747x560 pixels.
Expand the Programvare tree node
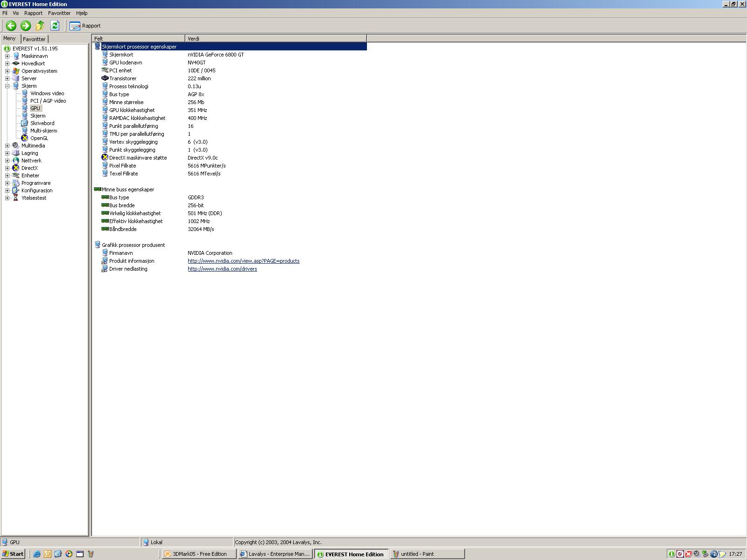[x=7, y=183]
